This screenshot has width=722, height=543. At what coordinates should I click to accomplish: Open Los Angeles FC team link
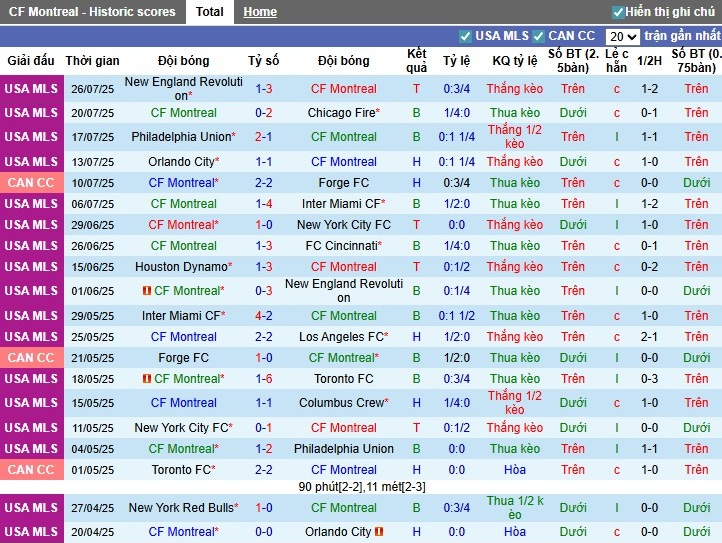pyautogui.click(x=341, y=337)
